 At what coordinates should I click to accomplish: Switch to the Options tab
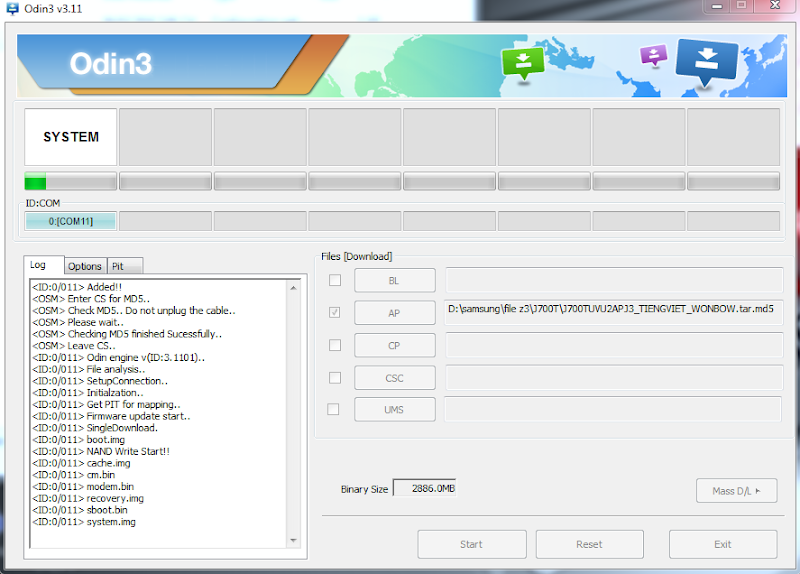[85, 266]
